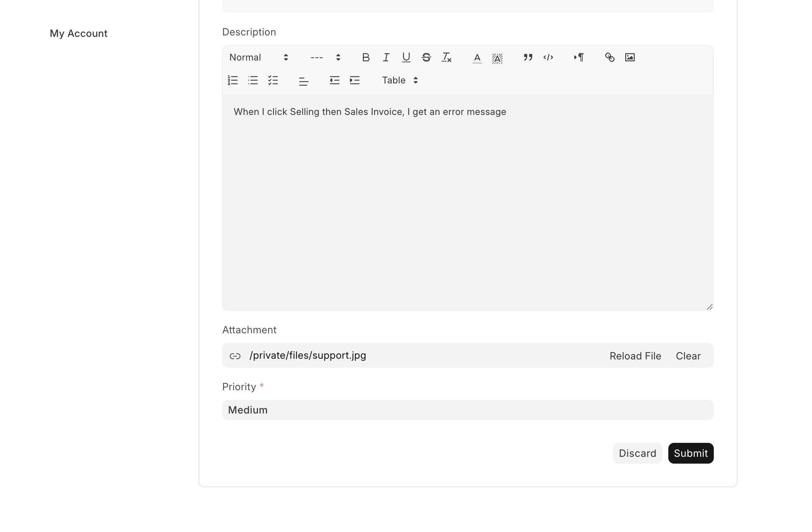
Task: Toggle text direction paragraph icon
Action: [579, 57]
